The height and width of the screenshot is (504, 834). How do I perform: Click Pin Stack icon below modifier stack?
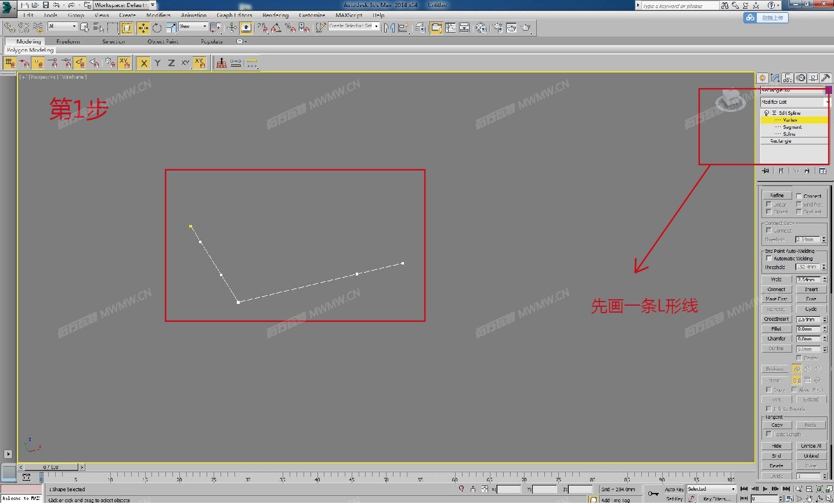click(766, 171)
